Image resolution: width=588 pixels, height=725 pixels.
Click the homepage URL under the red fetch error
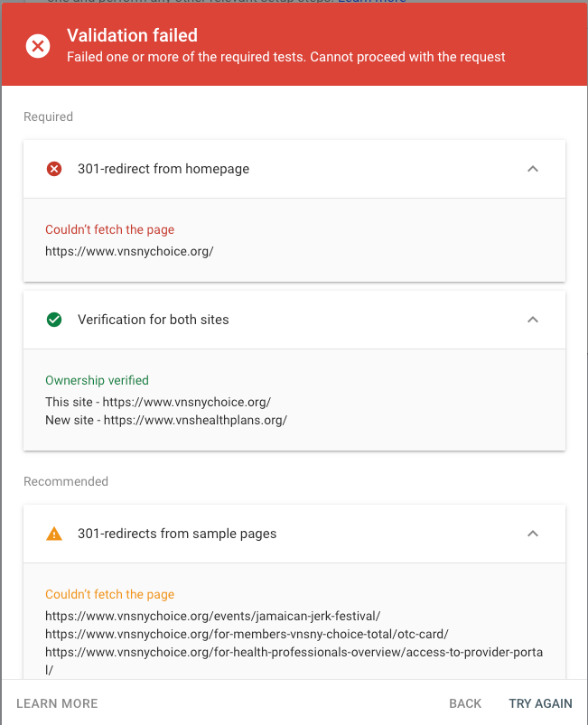tap(129, 251)
